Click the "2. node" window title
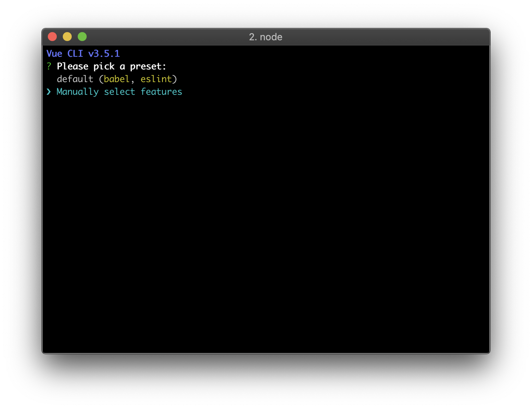The height and width of the screenshot is (409, 532). point(266,37)
